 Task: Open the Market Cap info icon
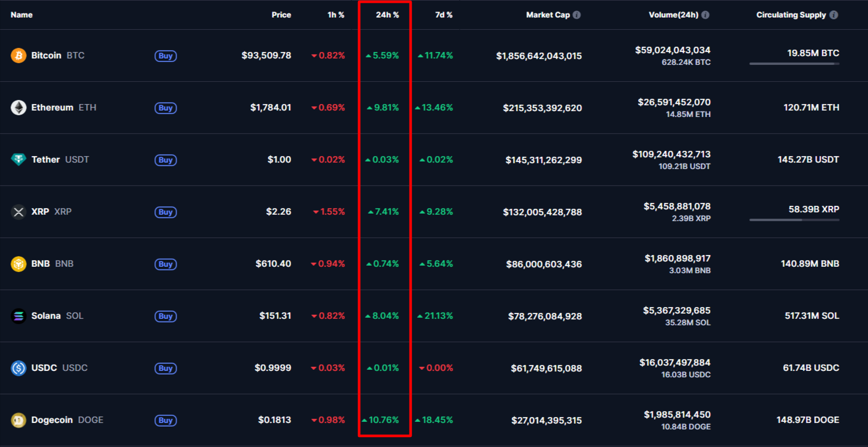point(577,15)
